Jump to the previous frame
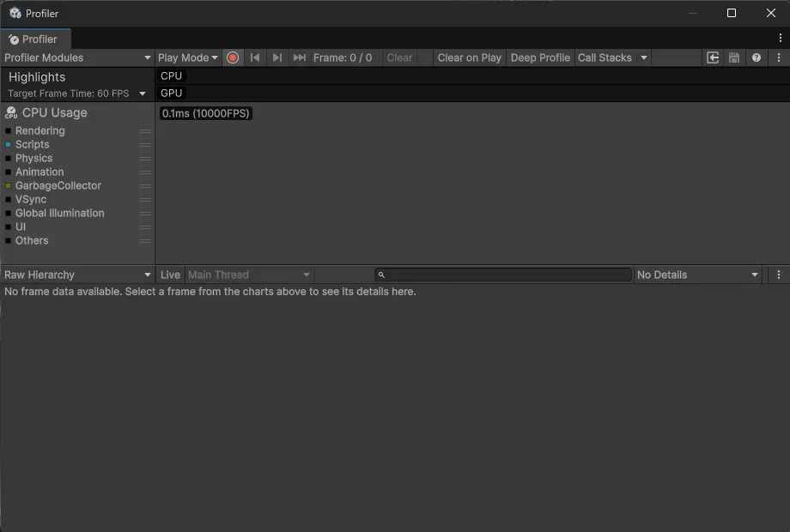The height and width of the screenshot is (532, 790). [x=255, y=57]
